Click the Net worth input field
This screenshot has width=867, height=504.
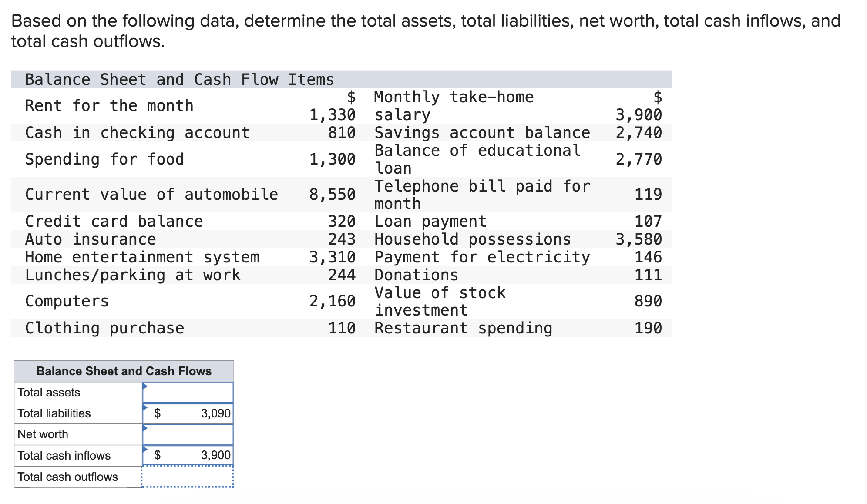(187, 434)
